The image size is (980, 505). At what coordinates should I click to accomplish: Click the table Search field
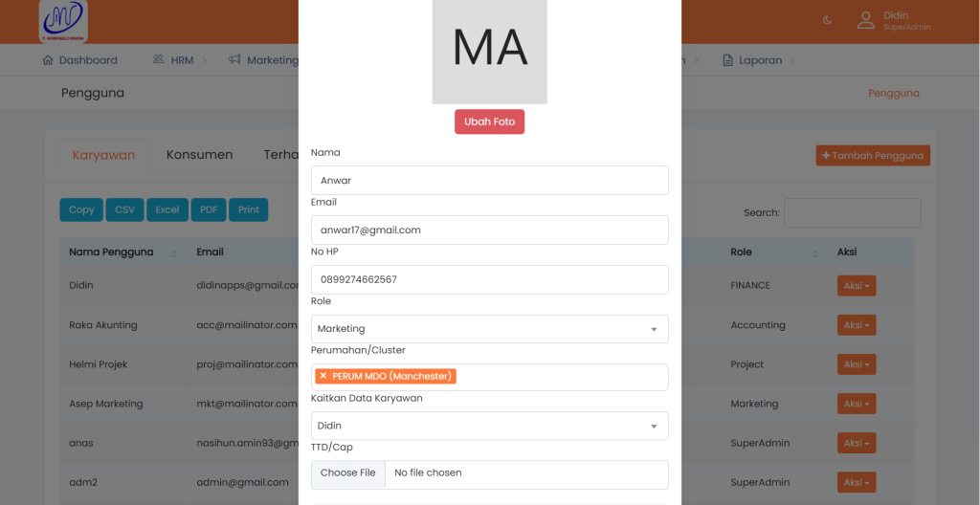point(852,212)
